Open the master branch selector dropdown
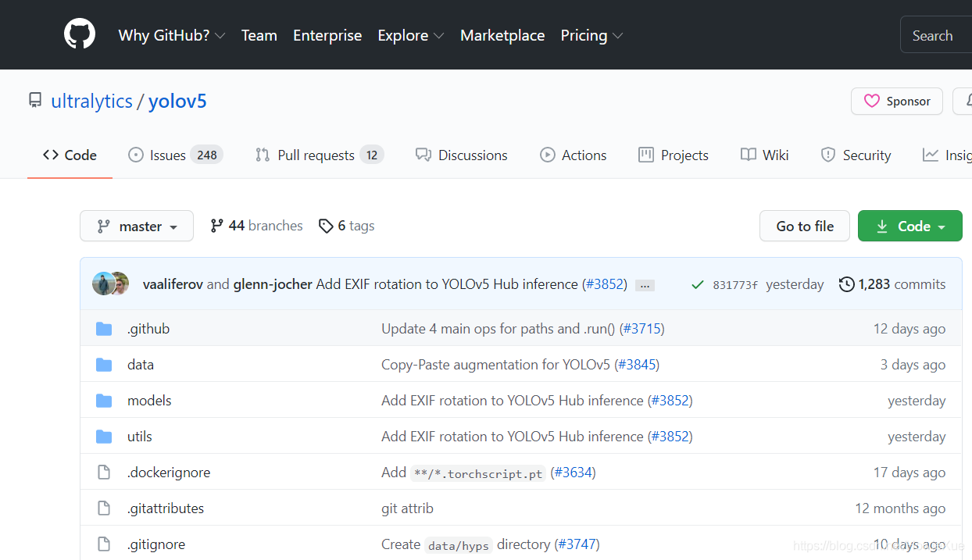The image size is (972, 560). pos(137,226)
